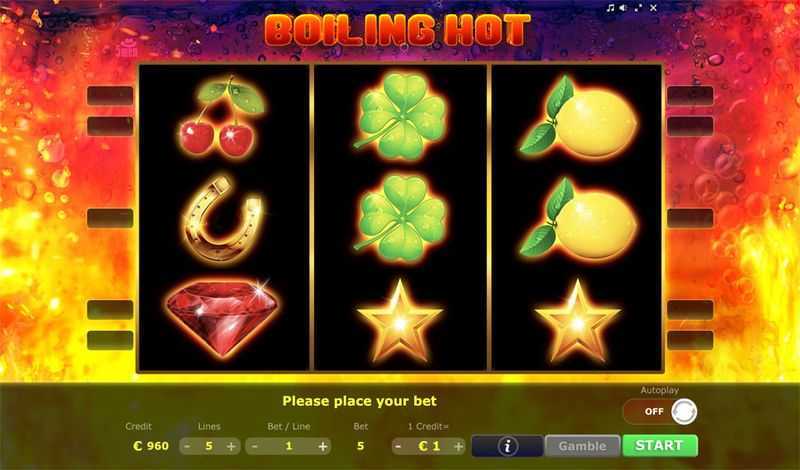Select the top left payline marker
800x470 pixels.
[110, 95]
